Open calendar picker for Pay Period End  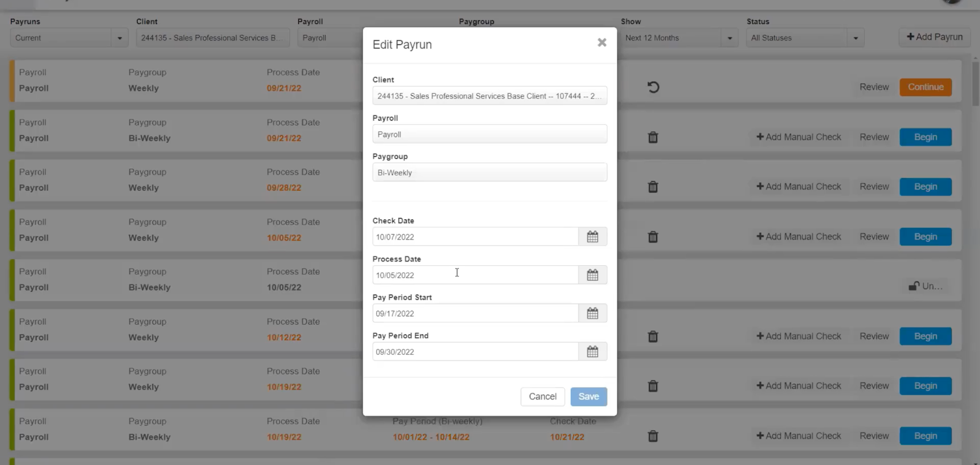tap(592, 352)
